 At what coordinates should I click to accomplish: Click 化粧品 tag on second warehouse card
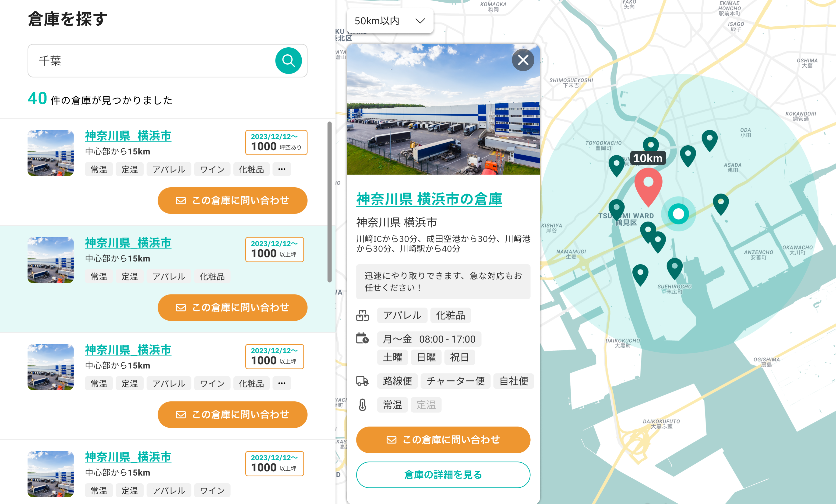pos(212,276)
